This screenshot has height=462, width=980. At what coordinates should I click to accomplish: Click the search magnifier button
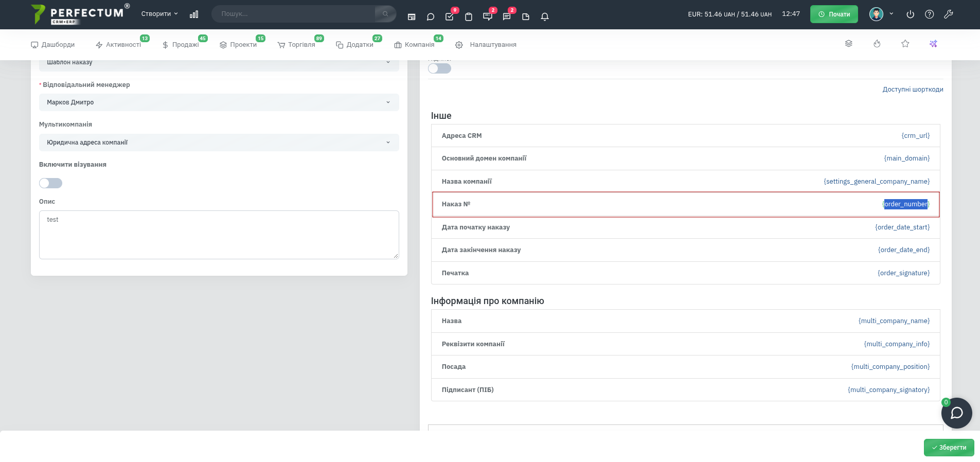tap(385, 14)
